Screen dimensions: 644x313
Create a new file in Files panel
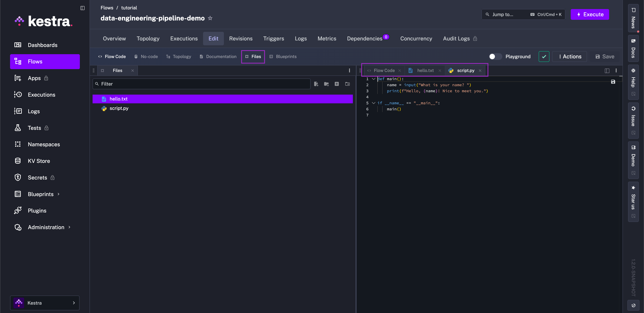point(316,84)
